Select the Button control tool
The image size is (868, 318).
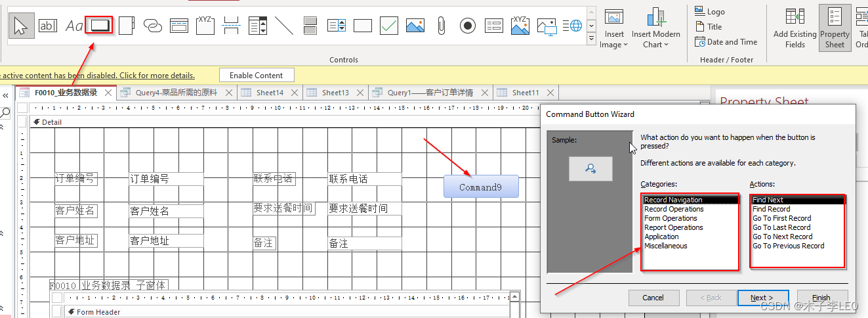(x=99, y=25)
